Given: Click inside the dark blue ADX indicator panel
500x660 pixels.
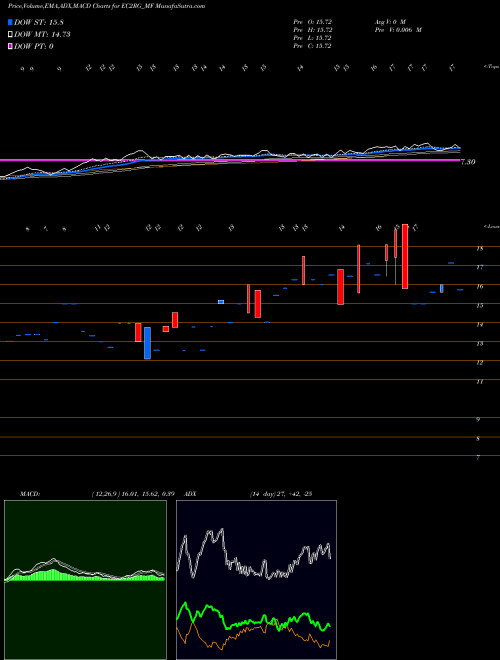Looking at the screenshot, I should click(x=256, y=580).
